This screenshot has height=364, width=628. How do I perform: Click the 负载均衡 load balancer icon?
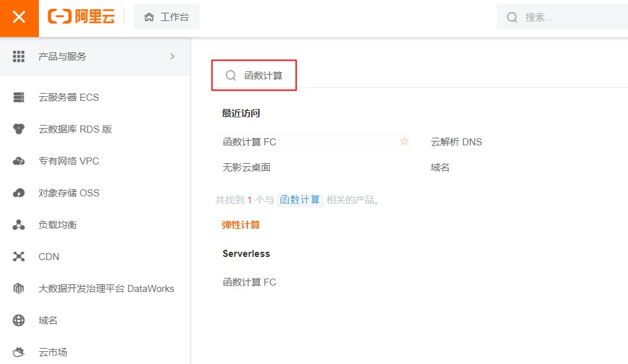19,224
